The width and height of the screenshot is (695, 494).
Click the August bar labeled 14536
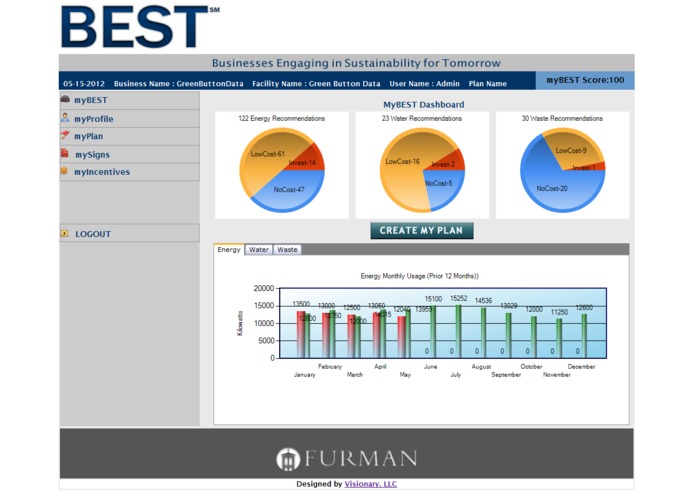[x=484, y=333]
